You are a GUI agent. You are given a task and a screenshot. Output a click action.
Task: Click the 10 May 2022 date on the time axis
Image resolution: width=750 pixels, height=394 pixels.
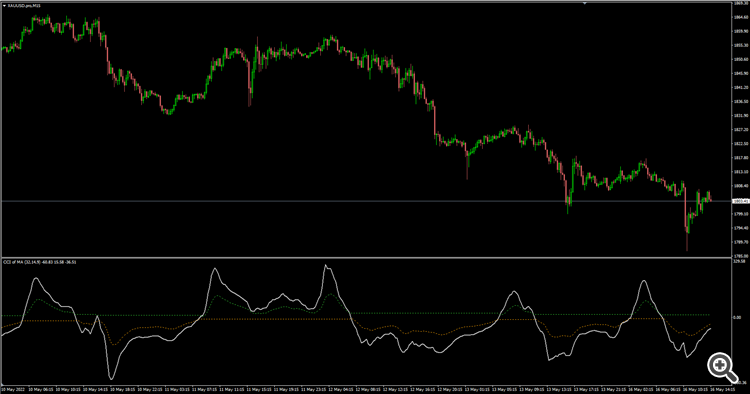pyautogui.click(x=13, y=389)
